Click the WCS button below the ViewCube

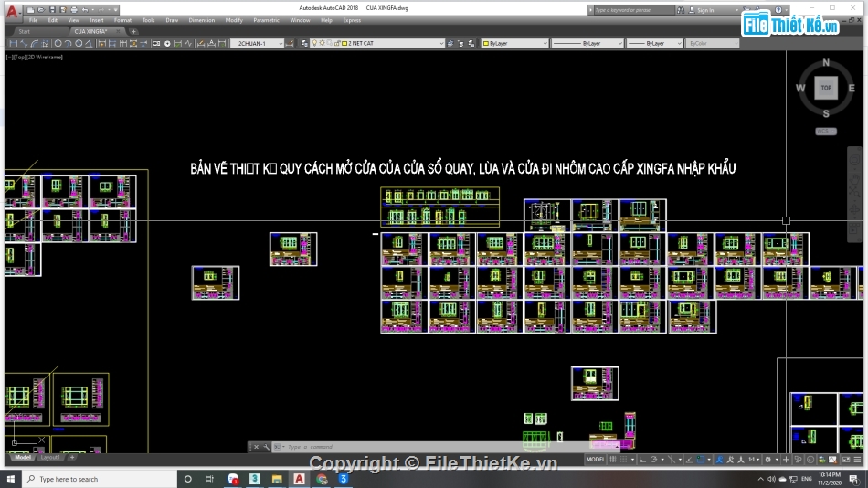(826, 132)
